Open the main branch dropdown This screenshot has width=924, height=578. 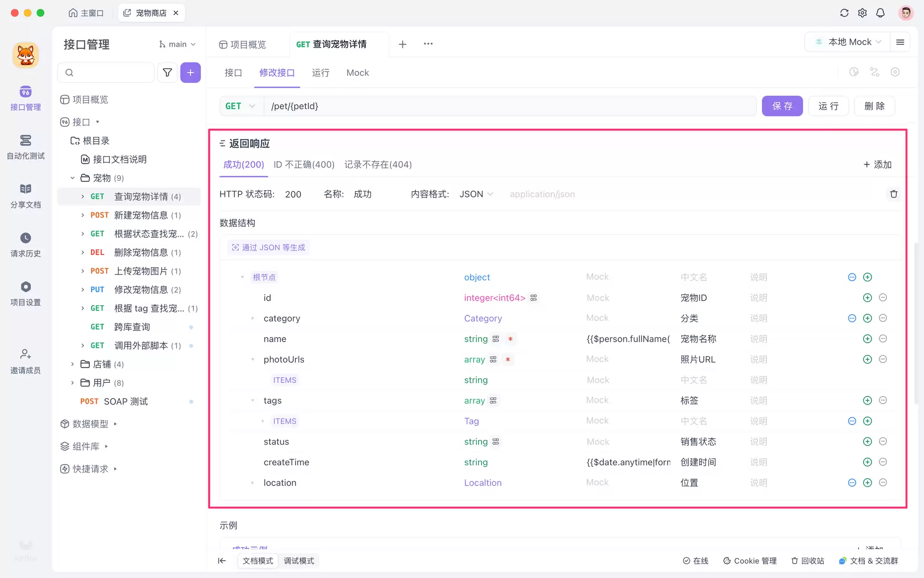(177, 44)
